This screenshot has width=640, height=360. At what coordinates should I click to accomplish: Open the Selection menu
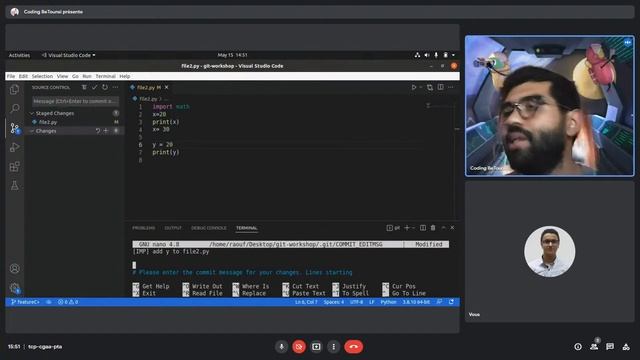pos(42,76)
